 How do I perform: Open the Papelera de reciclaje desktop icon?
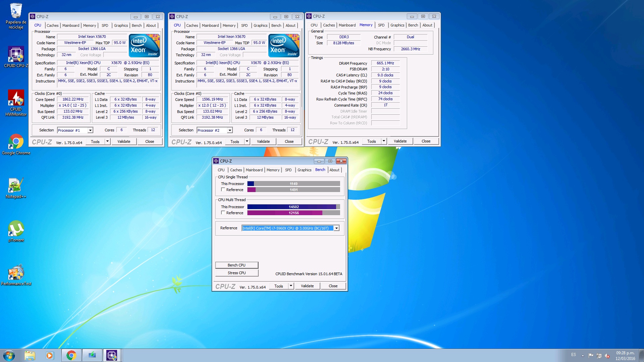pos(16,16)
